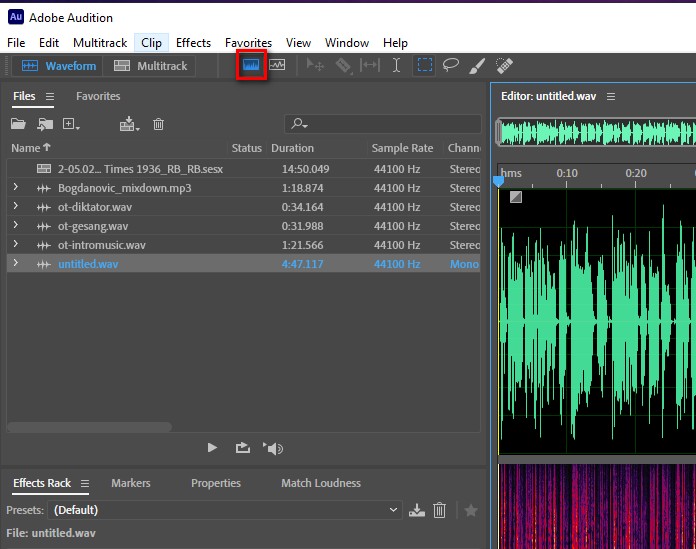
Task: Switch to the Markers tab
Action: [x=130, y=483]
